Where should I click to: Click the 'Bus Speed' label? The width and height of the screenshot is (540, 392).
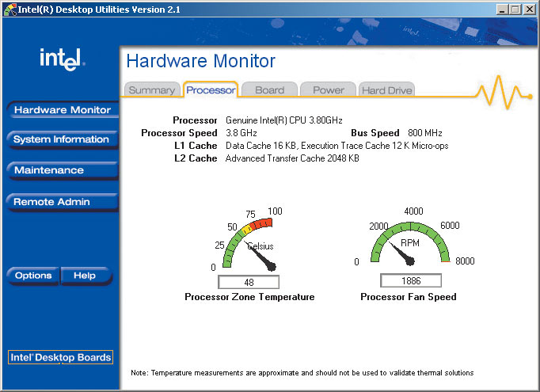(375, 133)
